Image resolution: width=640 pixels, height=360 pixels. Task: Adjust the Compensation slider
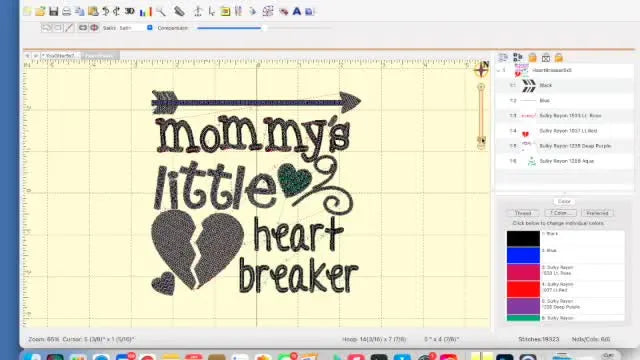pos(264,28)
